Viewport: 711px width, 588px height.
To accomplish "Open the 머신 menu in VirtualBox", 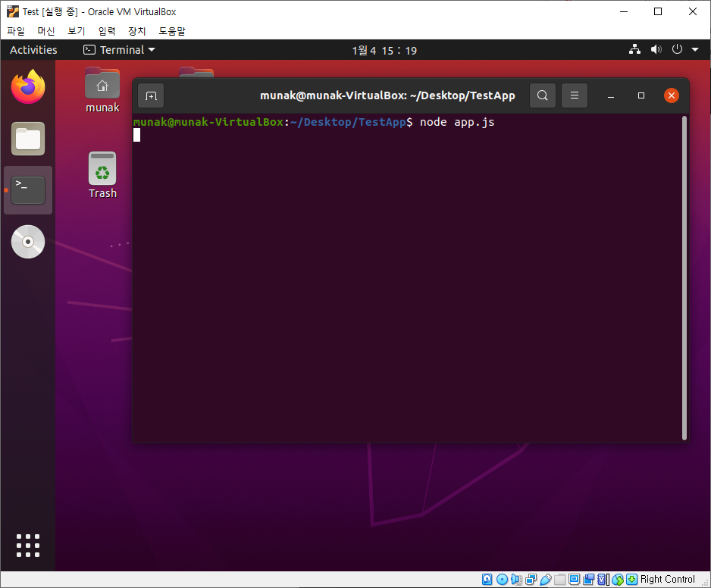I will (x=45, y=31).
